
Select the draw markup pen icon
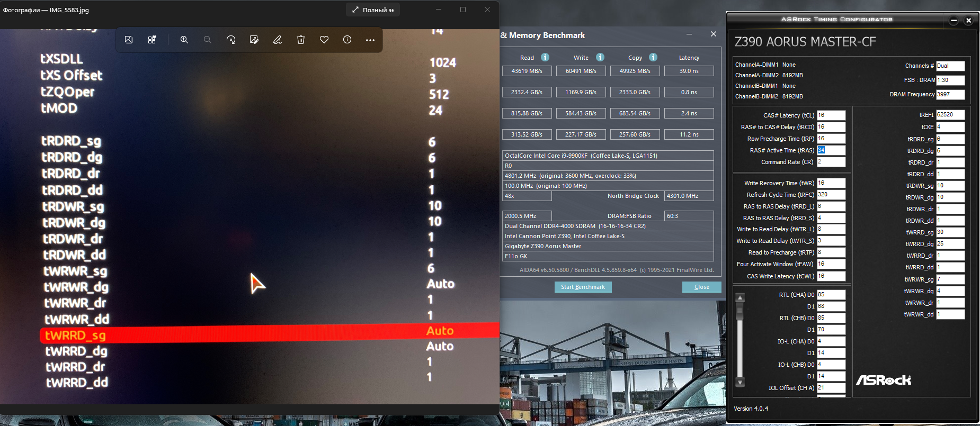278,40
